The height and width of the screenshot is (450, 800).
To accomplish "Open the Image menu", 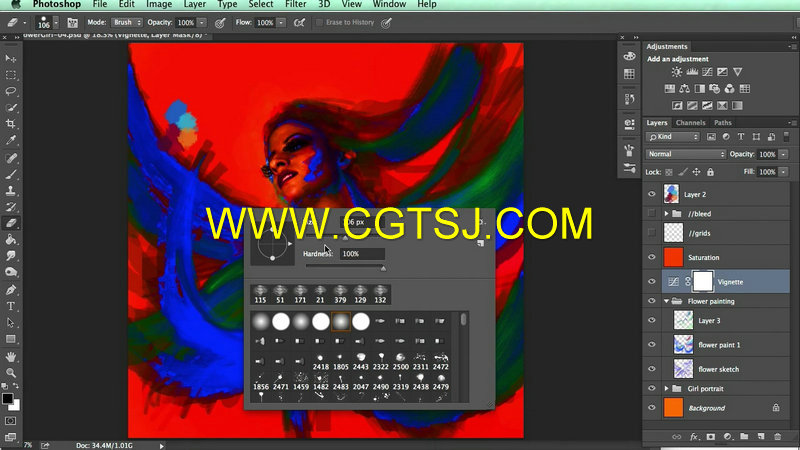I will pyautogui.click(x=159, y=5).
